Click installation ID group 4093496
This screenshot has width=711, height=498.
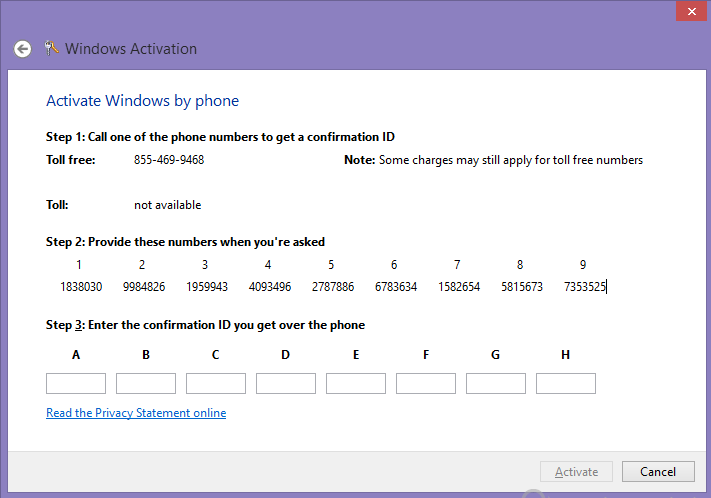click(x=270, y=287)
